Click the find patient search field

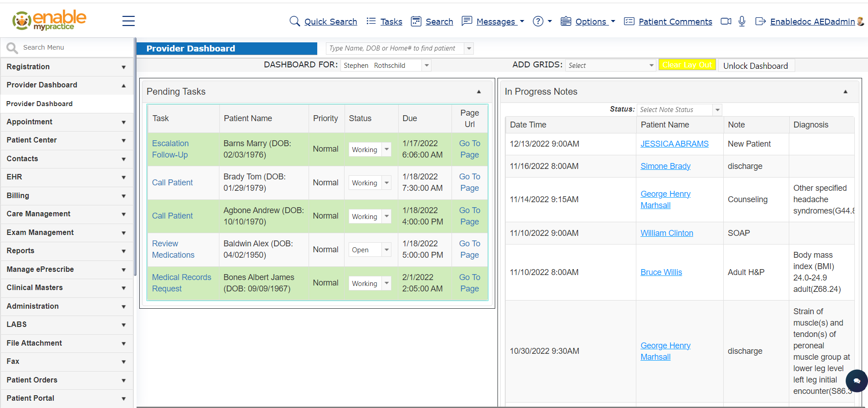point(394,48)
